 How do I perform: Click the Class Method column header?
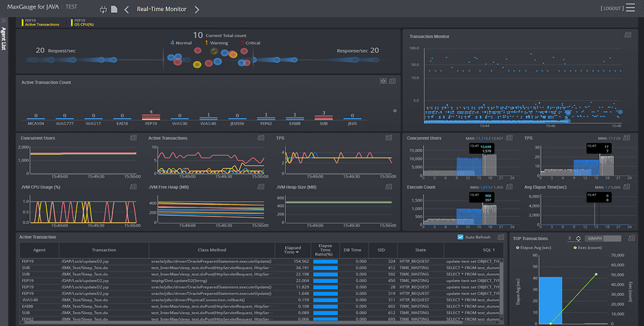click(212, 250)
